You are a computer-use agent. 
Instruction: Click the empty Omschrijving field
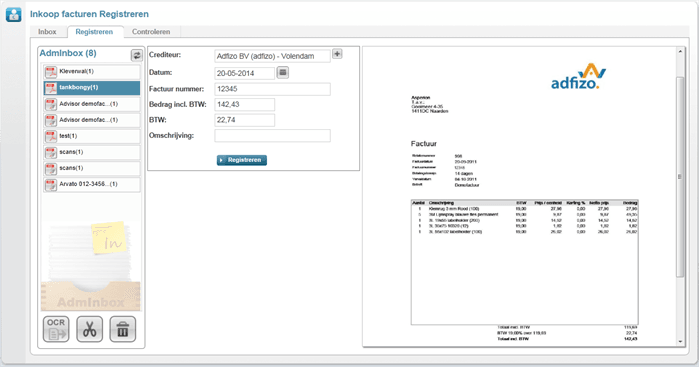[272, 136]
